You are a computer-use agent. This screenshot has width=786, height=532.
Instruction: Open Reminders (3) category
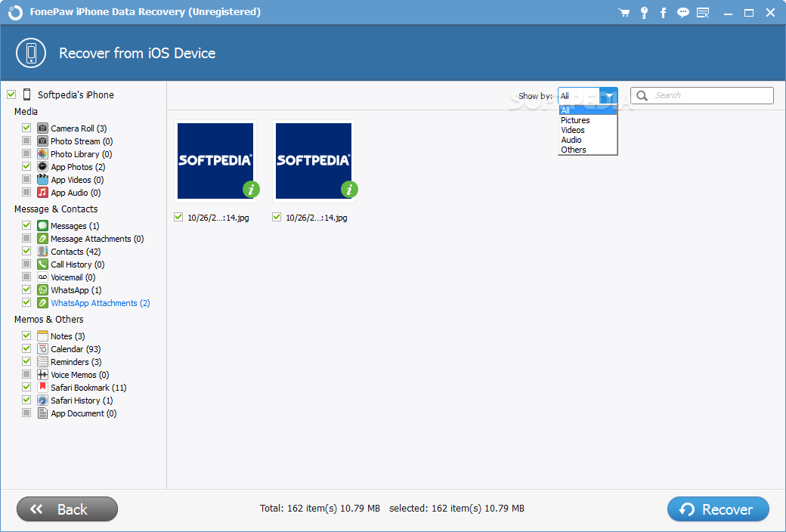(x=76, y=362)
